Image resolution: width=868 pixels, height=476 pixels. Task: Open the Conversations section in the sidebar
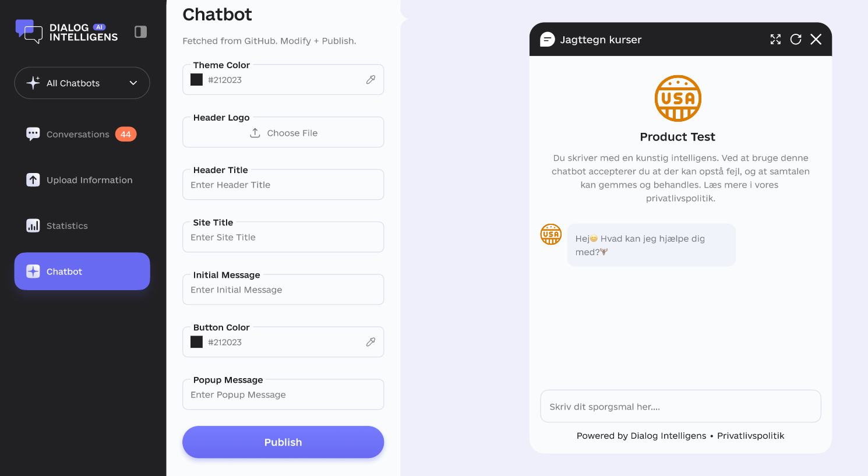(77, 134)
